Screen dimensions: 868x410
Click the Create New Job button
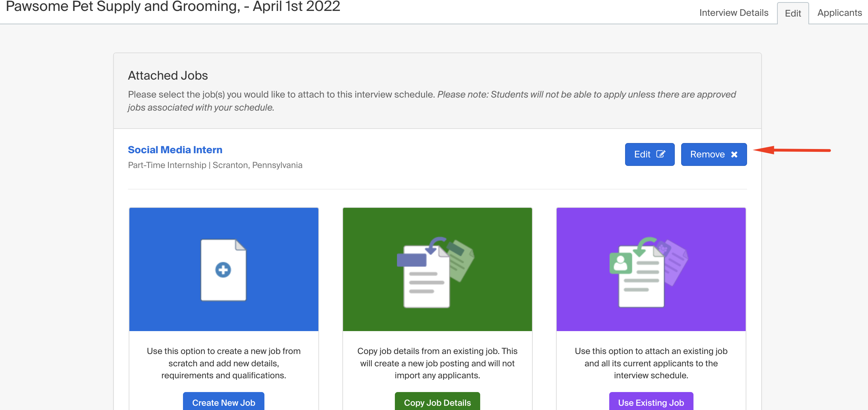point(224,402)
